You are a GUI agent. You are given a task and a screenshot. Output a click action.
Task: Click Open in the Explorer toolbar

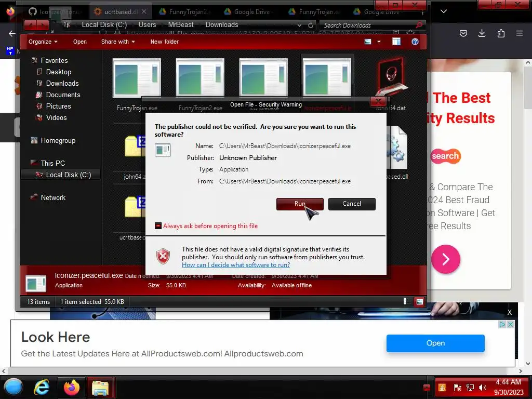click(x=80, y=42)
